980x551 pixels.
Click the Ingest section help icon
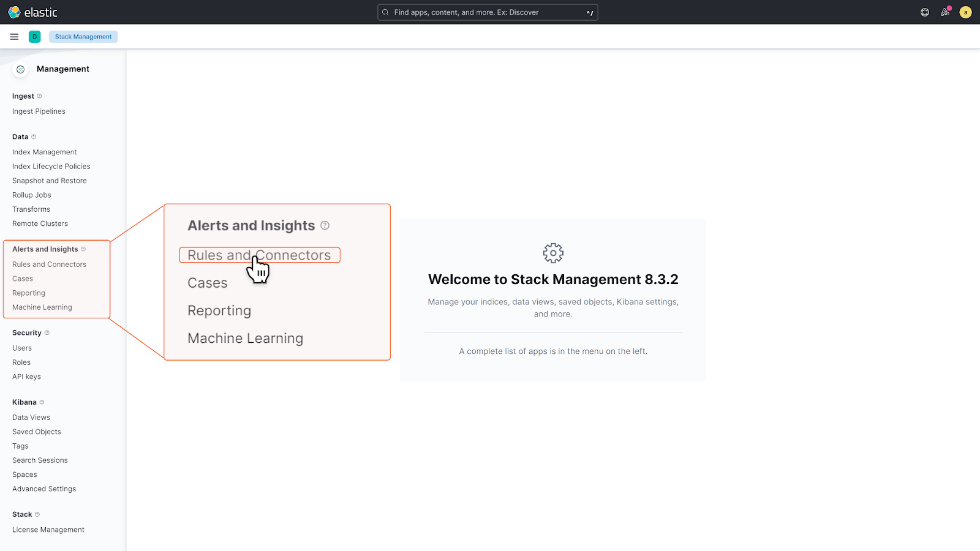(39, 96)
